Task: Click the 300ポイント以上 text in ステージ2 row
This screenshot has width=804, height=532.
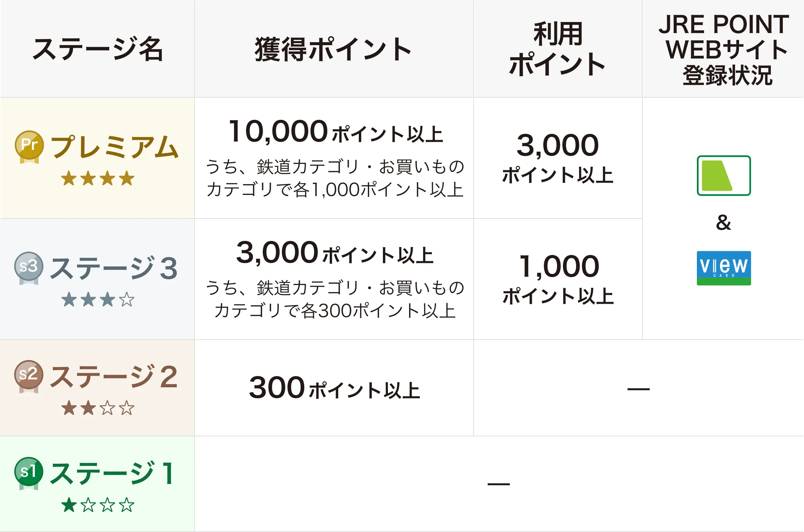Action: [334, 388]
